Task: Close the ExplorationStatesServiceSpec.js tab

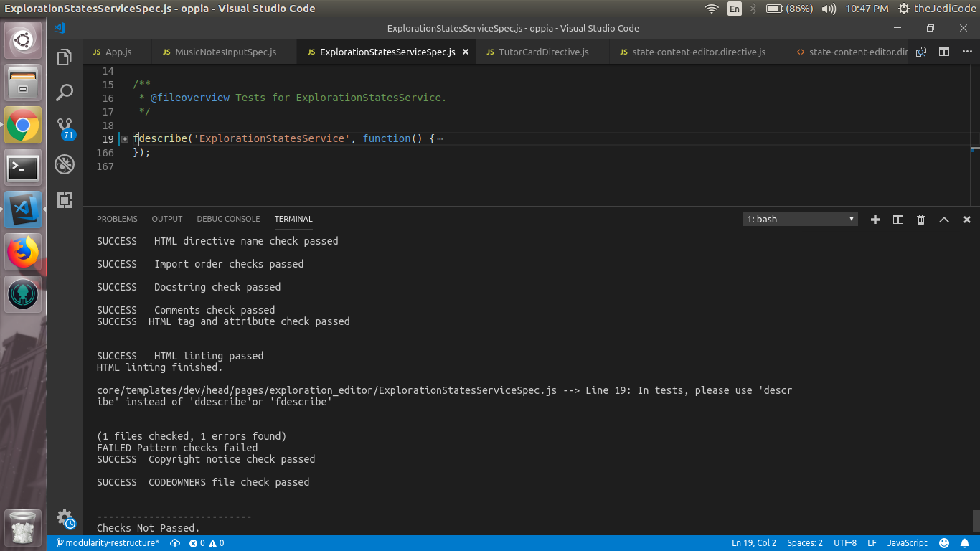Action: [x=465, y=52]
